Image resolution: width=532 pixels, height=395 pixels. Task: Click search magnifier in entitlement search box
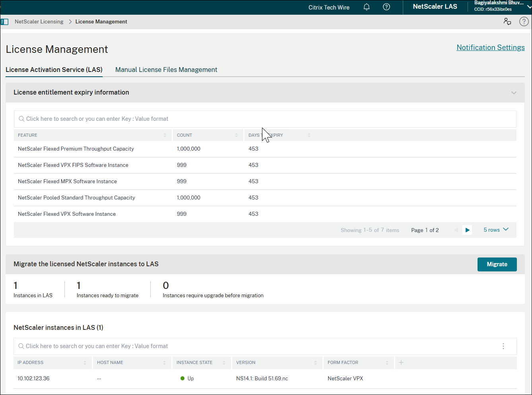point(21,119)
